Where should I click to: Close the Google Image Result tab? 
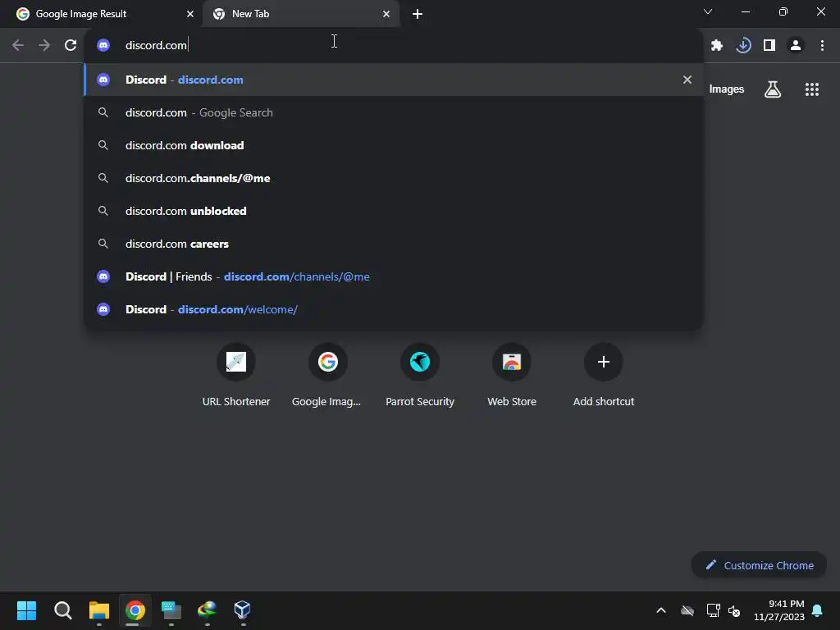pos(190,14)
